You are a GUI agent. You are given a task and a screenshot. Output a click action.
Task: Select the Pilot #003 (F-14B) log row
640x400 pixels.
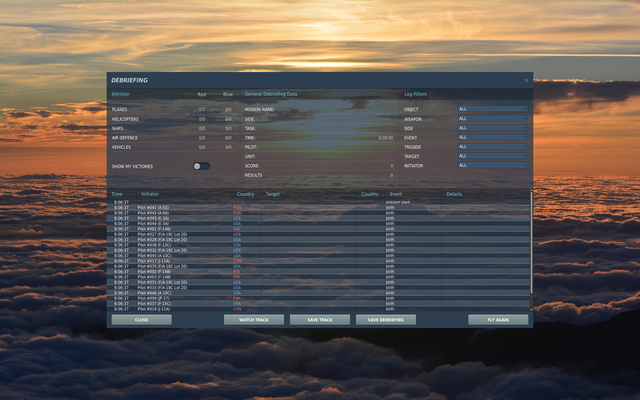pos(318,277)
